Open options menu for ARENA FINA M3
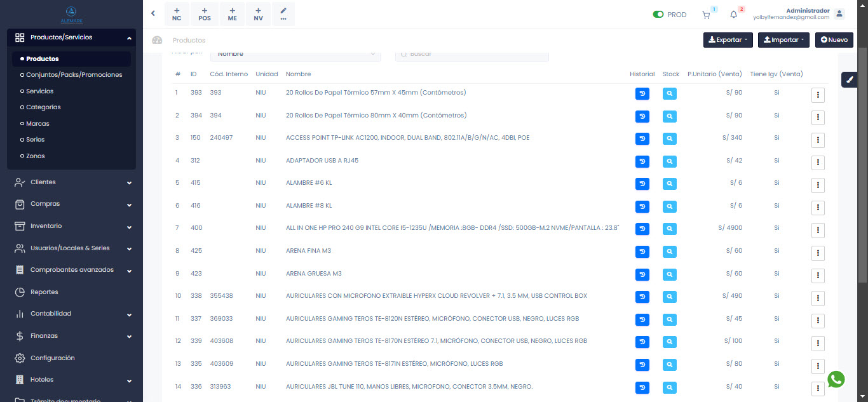 [818, 253]
